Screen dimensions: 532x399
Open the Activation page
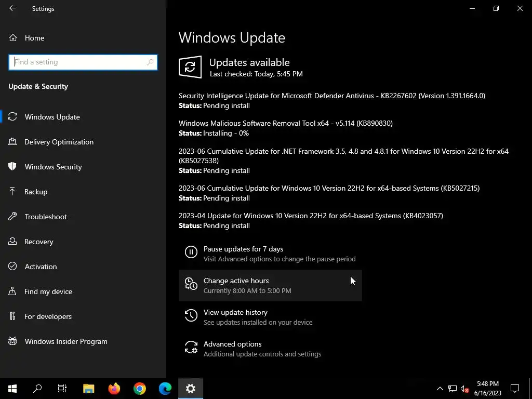pyautogui.click(x=83, y=267)
